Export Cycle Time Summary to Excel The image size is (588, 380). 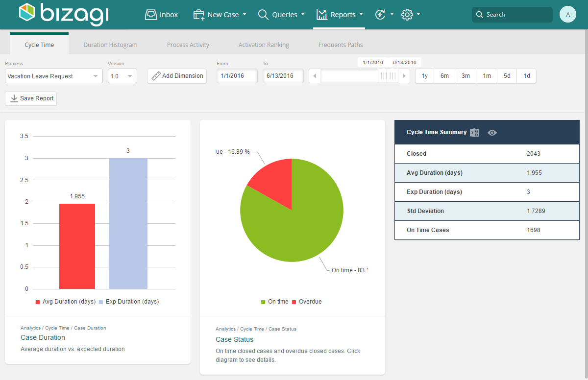(474, 133)
